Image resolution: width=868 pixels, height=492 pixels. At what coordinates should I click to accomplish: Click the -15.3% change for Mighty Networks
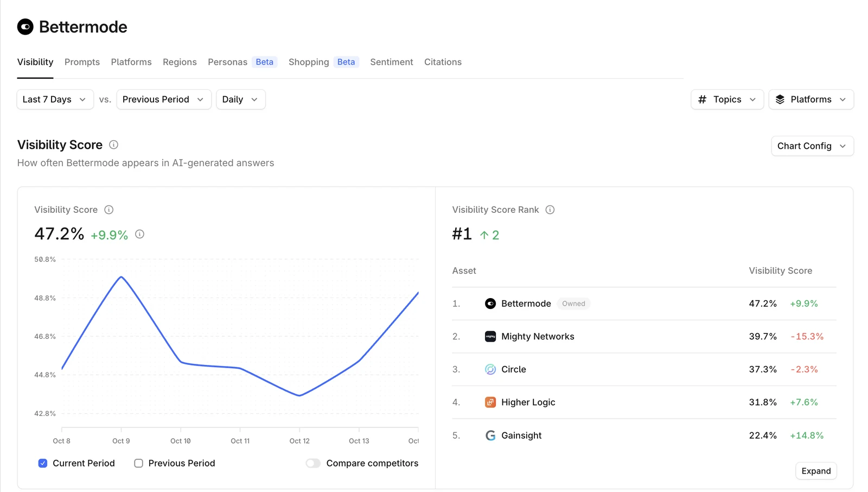click(x=807, y=337)
